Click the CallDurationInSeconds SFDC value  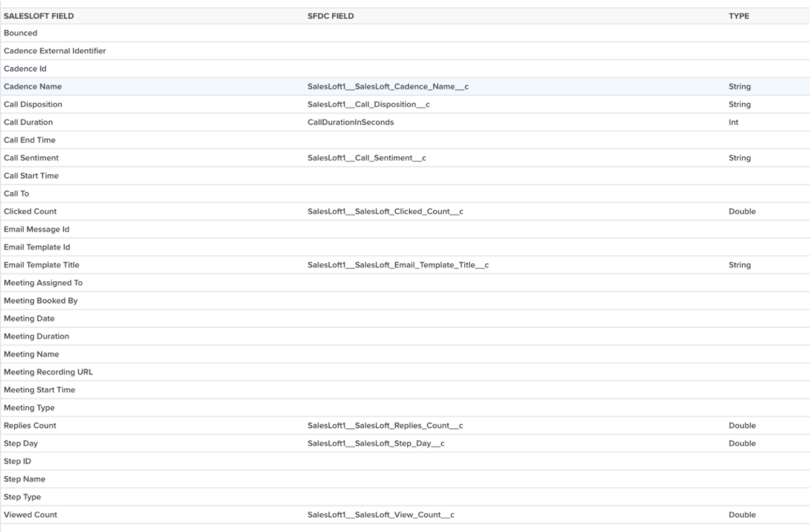point(351,122)
